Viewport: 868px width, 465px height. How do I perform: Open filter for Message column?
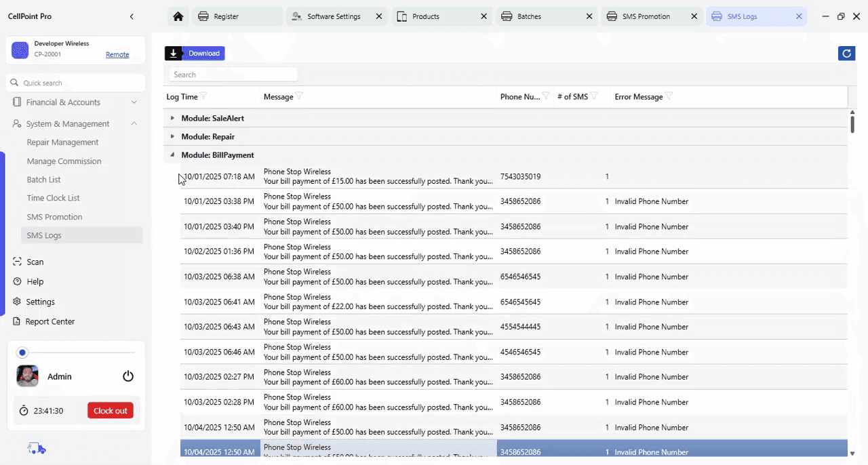[299, 96]
